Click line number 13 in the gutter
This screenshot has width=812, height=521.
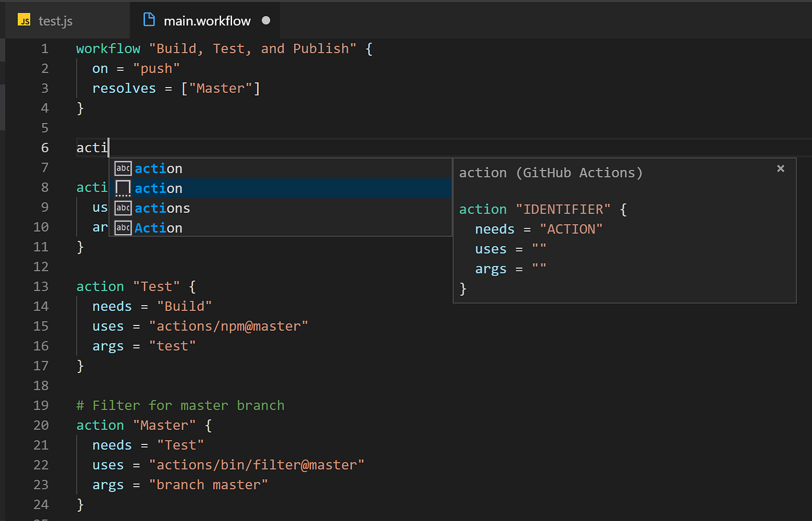(41, 286)
